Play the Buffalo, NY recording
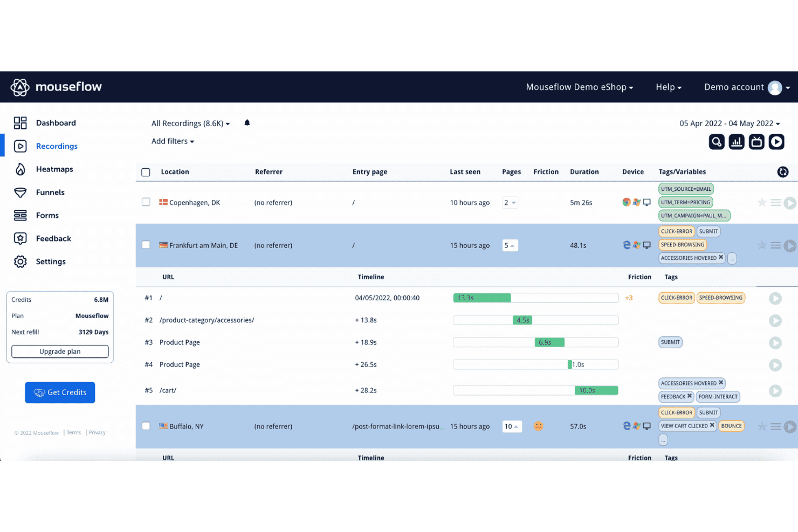This screenshot has height=532, width=798. (x=790, y=427)
